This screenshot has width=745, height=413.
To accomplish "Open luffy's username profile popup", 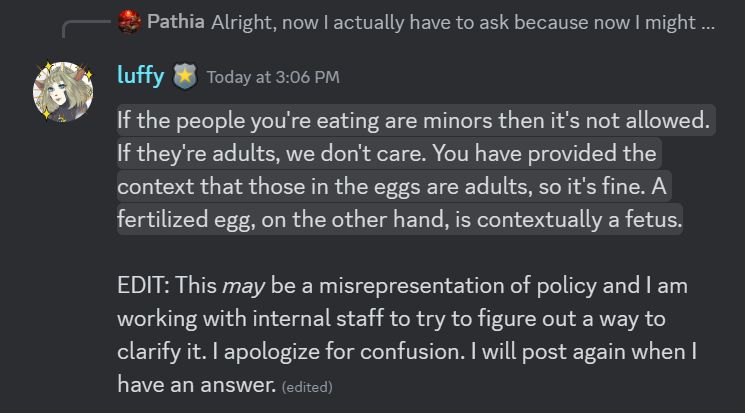I will (x=142, y=75).
